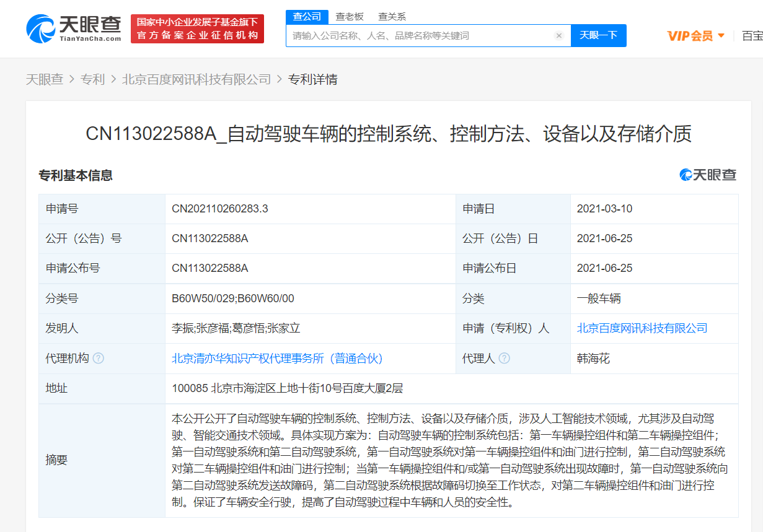Click the patent title CN113022588A heading
763x532 pixels.
pos(388,134)
